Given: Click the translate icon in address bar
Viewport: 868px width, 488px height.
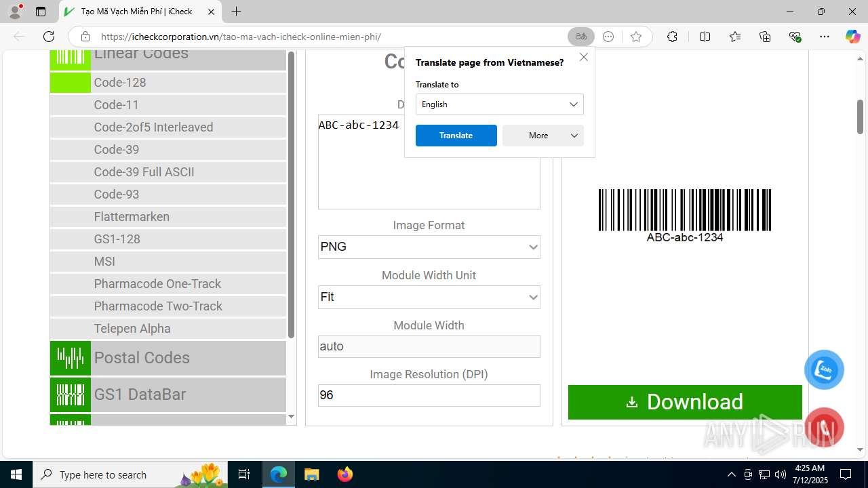Looking at the screenshot, I should [x=581, y=37].
